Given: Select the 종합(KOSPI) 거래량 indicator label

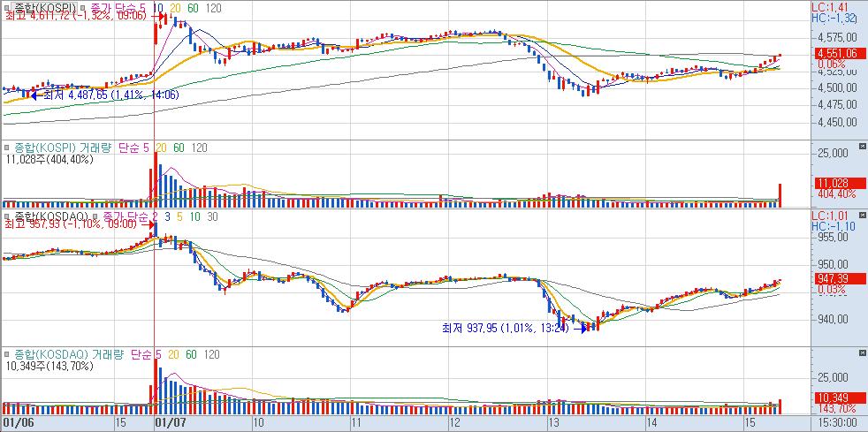Looking at the screenshot, I should pos(62,148).
